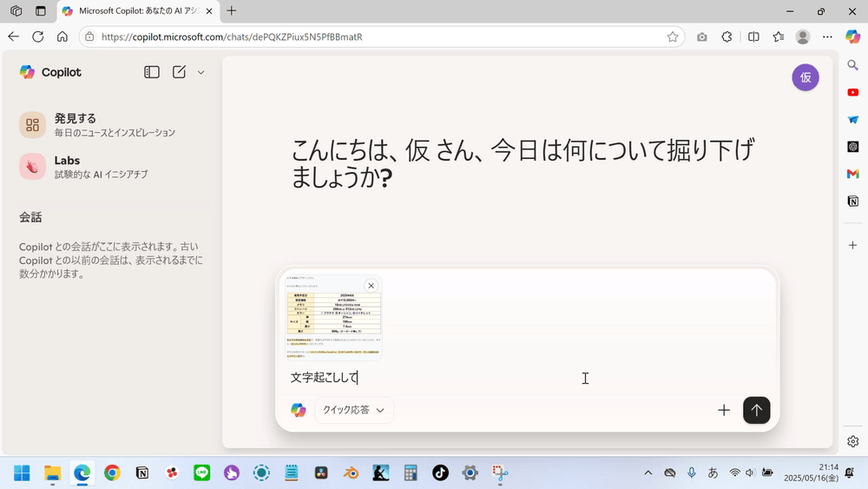Screen dimensions: 868x489
Task: Click the Copilot icon in message box
Action: point(299,410)
